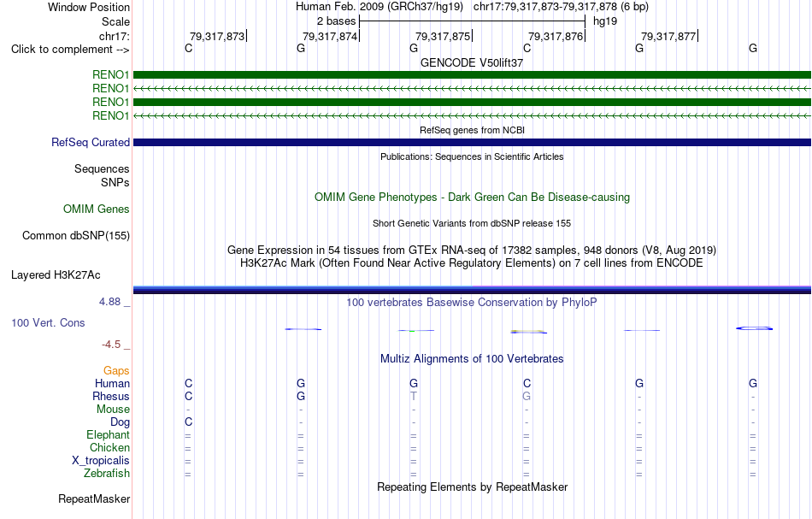The width and height of the screenshot is (812, 519).
Task: Click the topmost RENO1 gene label
Action: 111,75
